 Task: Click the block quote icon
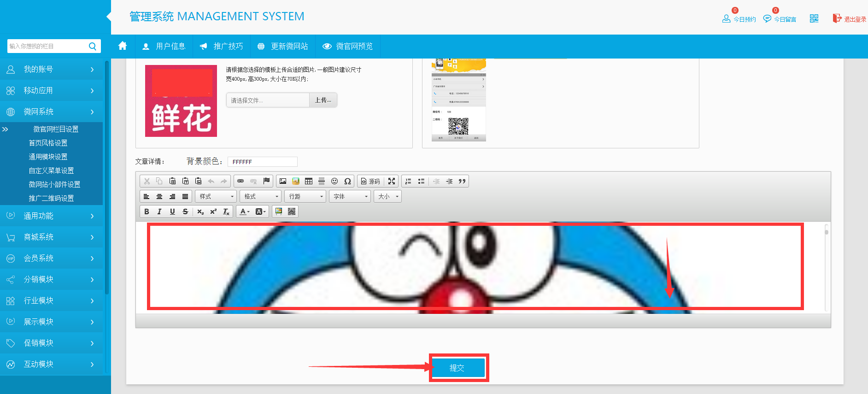pyautogui.click(x=462, y=181)
